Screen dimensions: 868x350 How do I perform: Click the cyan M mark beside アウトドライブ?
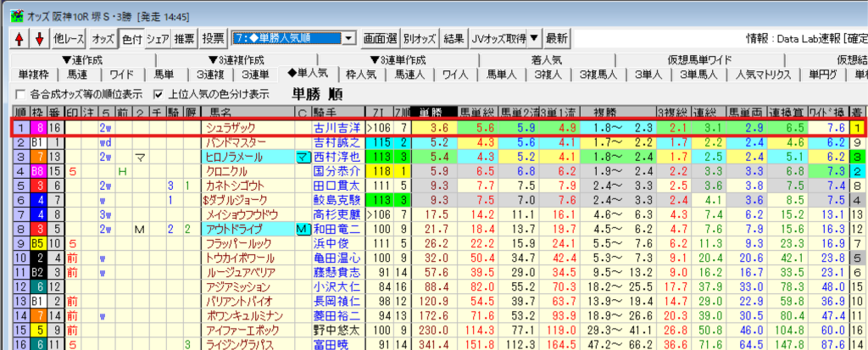302,229
